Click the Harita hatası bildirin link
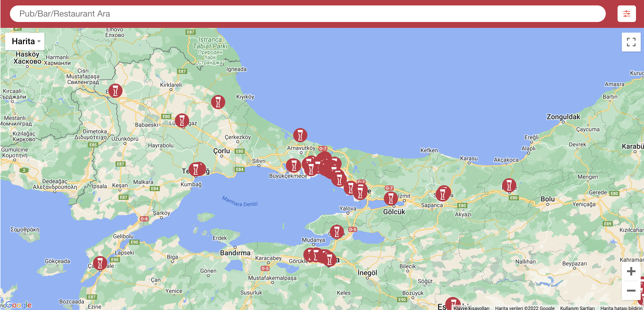The image size is (644, 310). 621,308
